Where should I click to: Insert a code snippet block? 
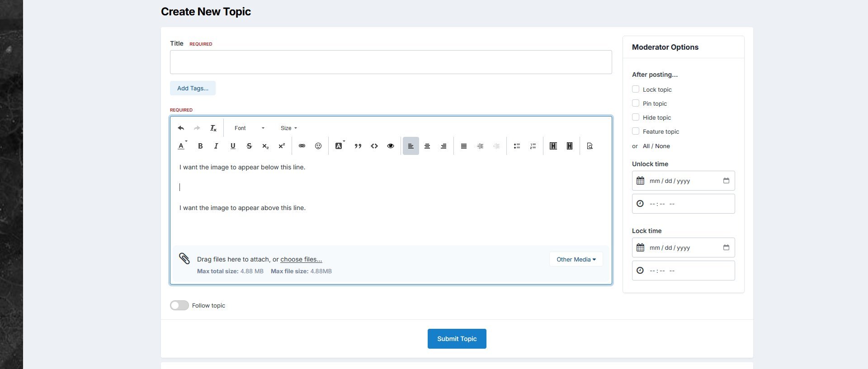point(374,146)
